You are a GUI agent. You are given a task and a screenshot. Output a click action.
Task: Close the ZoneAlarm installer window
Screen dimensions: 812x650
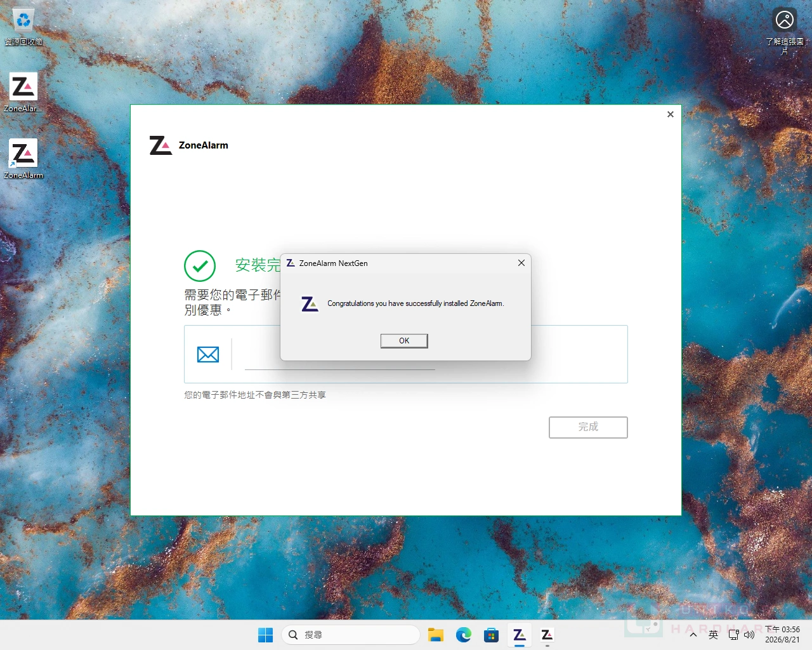pos(671,114)
